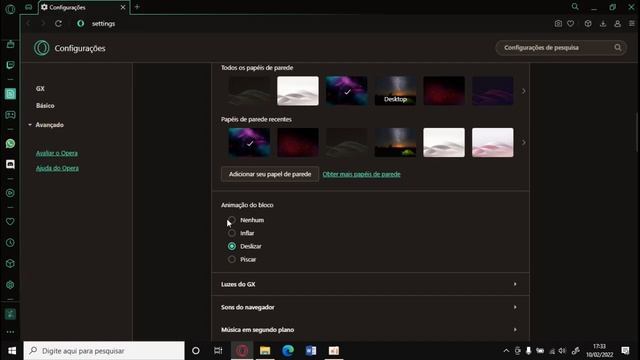Viewport: 640px width, 360px height.
Task: Open notification center on taskbar
Action: (x=625, y=351)
